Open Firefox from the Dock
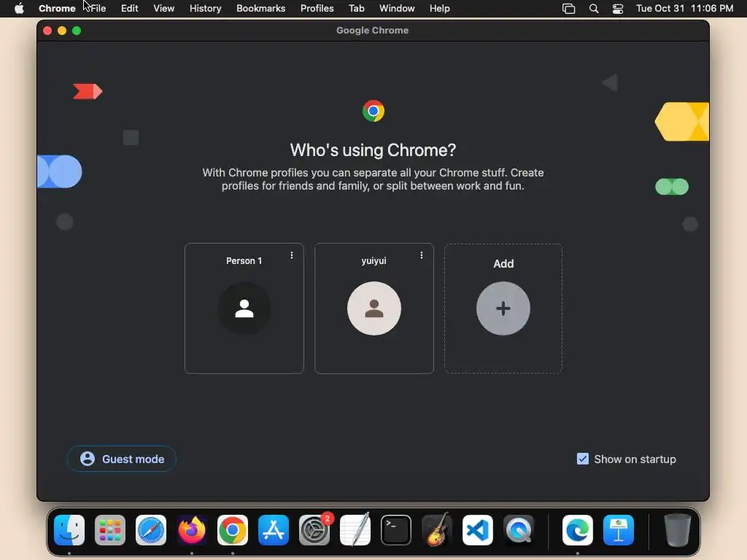Viewport: 747px width, 560px height. (192, 529)
